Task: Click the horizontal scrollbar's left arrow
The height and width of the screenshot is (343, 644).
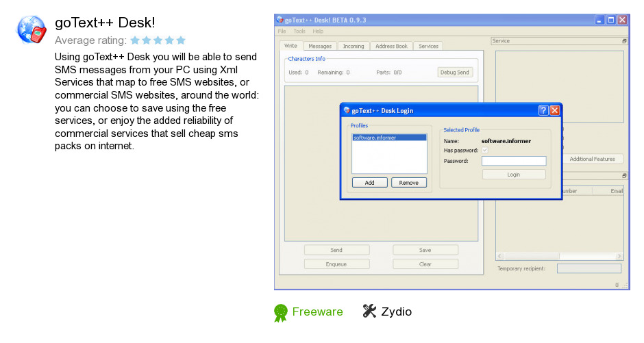Action: click(x=500, y=256)
